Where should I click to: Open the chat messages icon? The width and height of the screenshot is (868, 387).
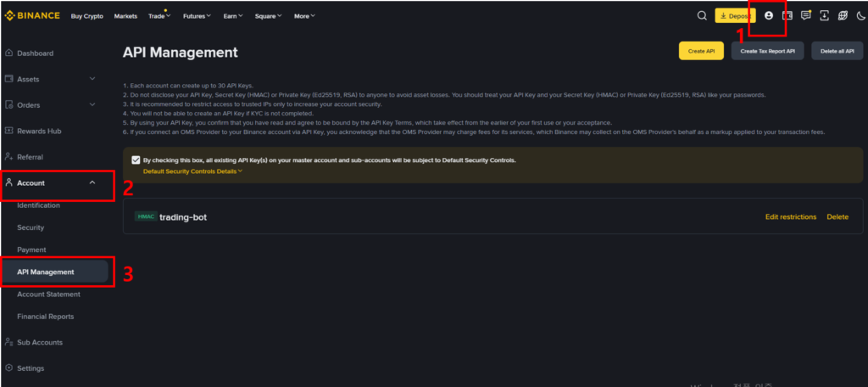806,15
